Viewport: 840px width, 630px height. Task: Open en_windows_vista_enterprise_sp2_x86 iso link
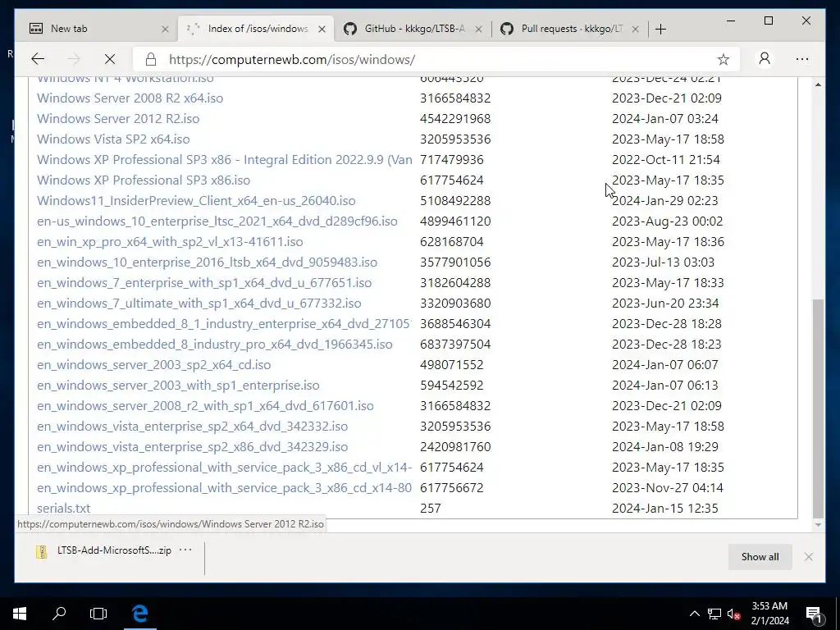click(192, 447)
